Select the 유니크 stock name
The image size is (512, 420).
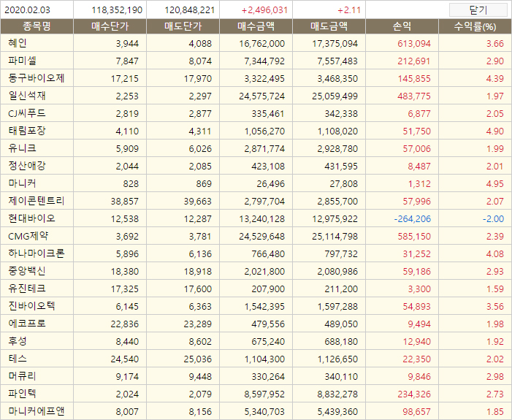22,148
